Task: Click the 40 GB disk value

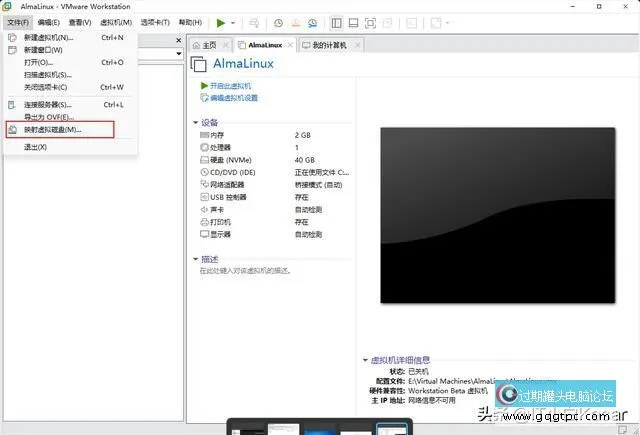Action: pyautogui.click(x=304, y=160)
